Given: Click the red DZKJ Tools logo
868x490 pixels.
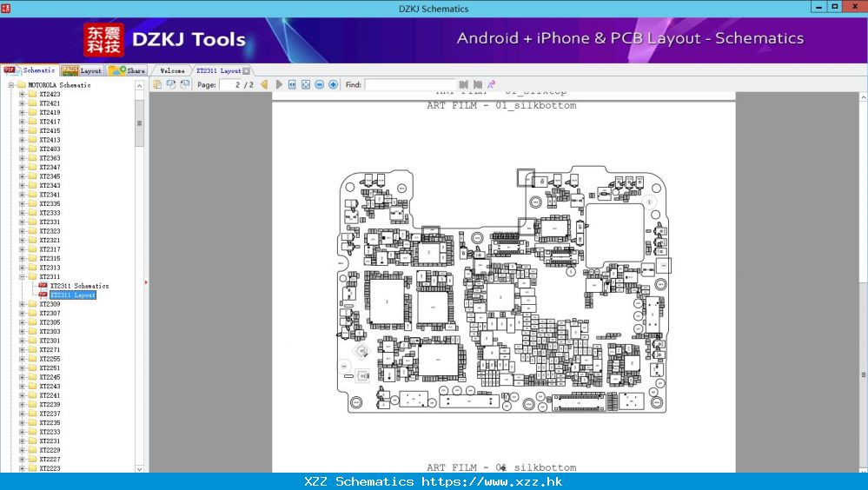Looking at the screenshot, I should click(103, 40).
